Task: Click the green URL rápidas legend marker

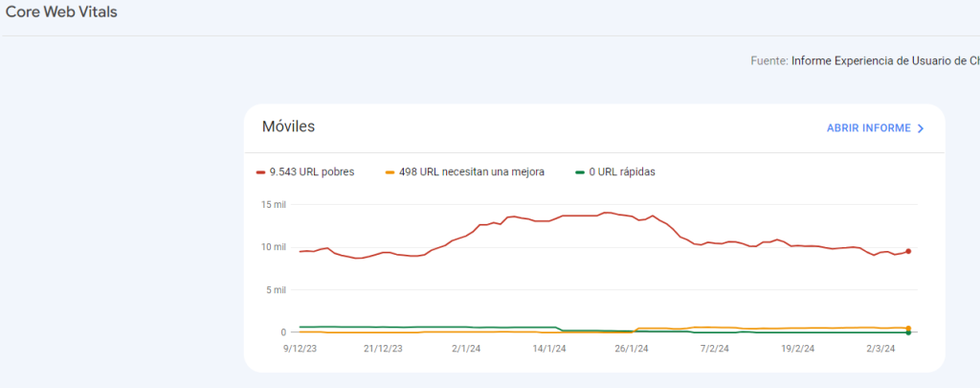Action: click(580, 172)
